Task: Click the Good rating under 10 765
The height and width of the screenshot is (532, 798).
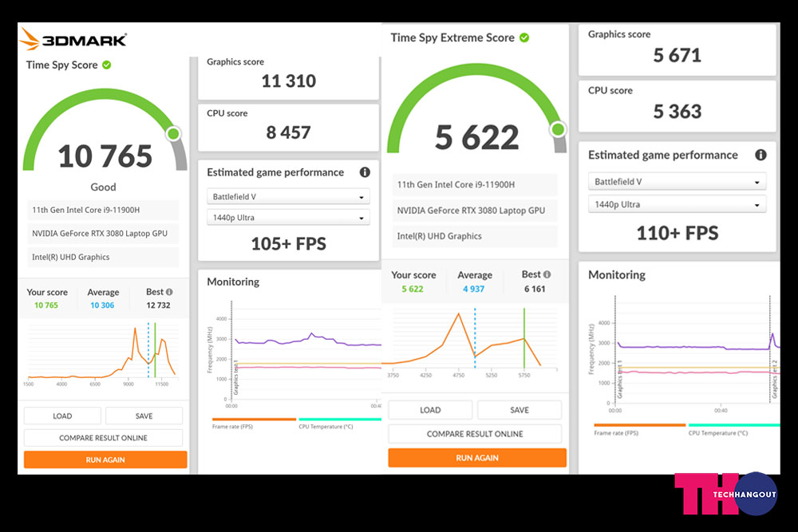Action: pyautogui.click(x=103, y=187)
